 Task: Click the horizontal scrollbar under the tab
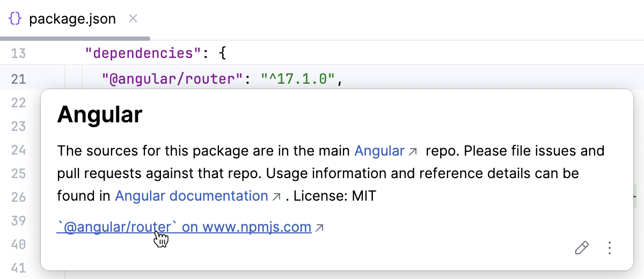(x=75, y=38)
